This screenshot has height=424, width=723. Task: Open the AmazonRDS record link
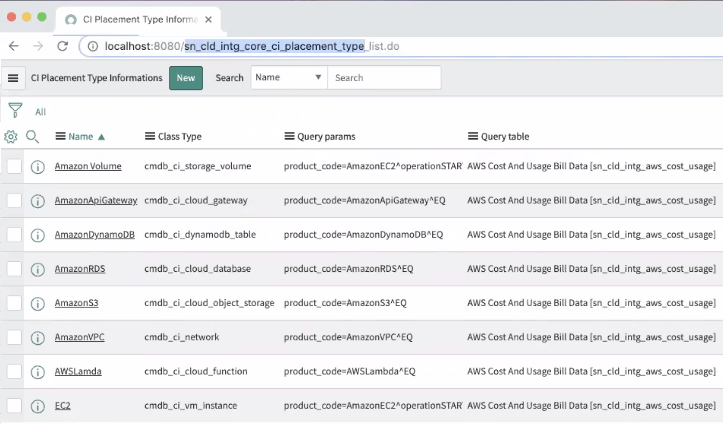click(80, 268)
